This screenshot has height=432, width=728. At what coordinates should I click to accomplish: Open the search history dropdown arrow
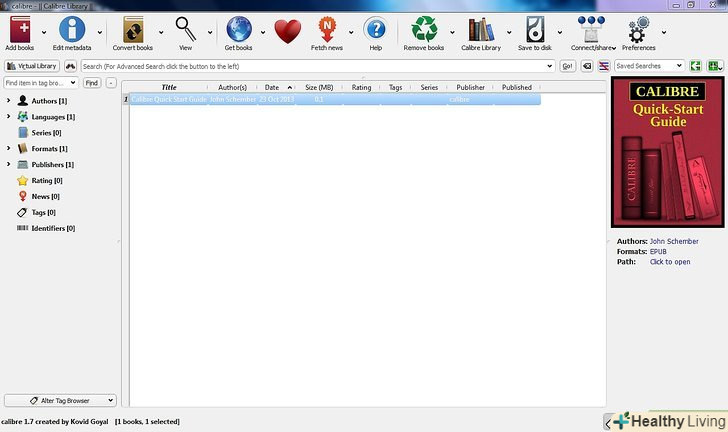[x=550, y=66]
